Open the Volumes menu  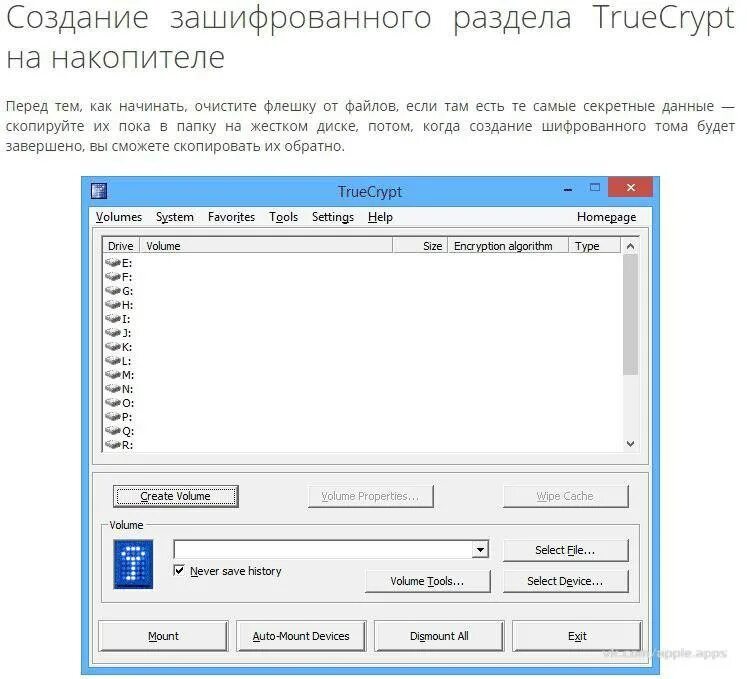click(119, 217)
